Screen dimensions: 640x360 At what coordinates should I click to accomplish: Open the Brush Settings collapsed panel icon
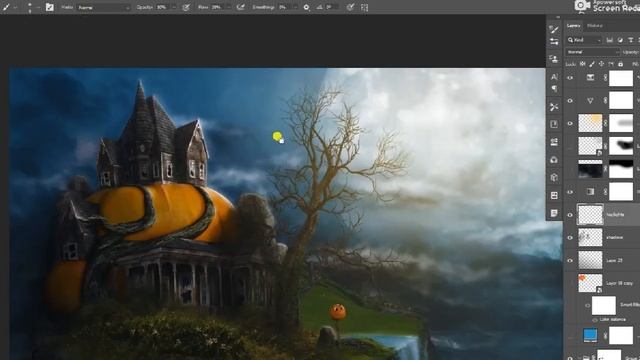[554, 29]
